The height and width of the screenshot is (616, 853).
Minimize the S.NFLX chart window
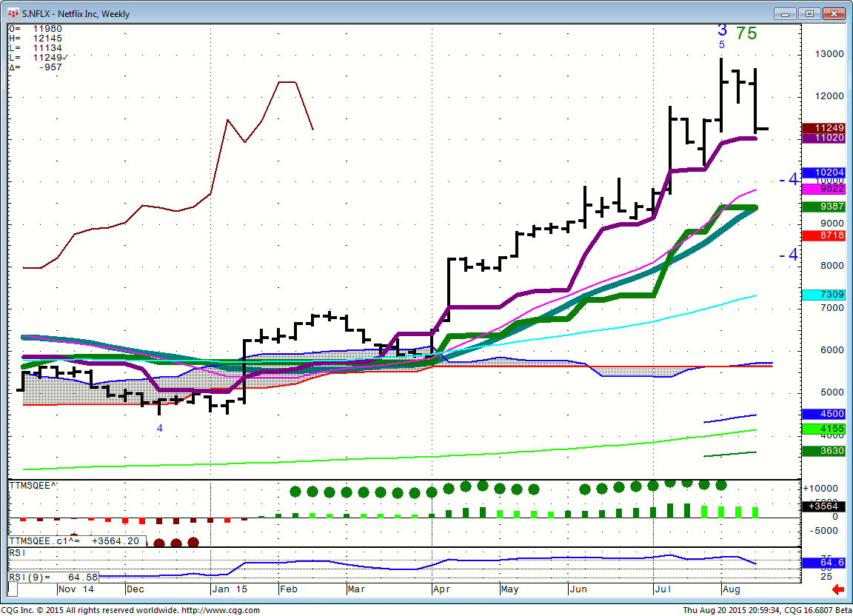[785, 13]
